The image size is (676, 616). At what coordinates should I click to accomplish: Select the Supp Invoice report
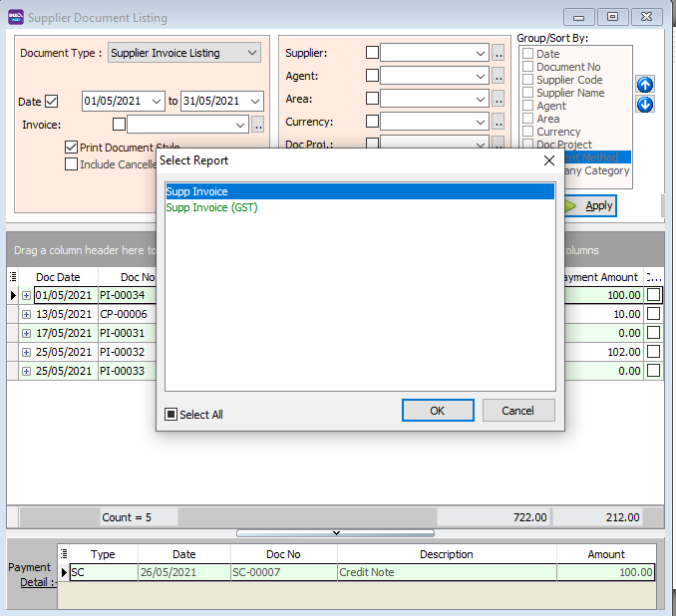coord(359,191)
